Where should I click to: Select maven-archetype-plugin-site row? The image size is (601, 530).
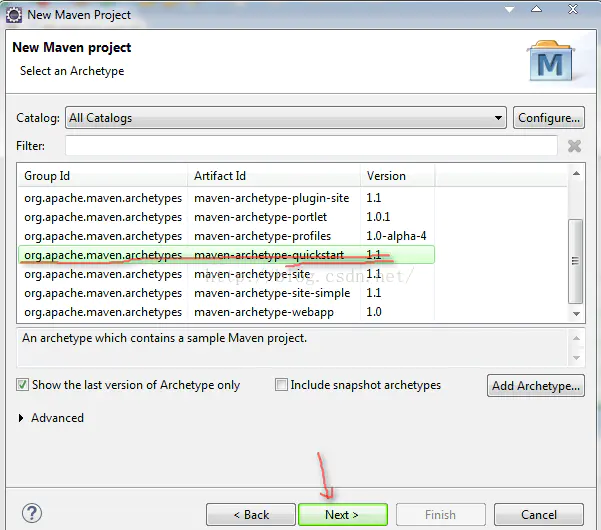click(226, 198)
